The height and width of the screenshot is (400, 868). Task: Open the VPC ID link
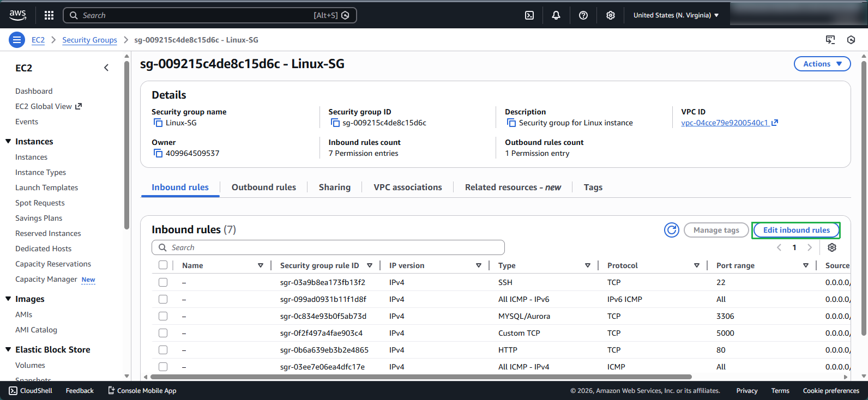(730, 123)
